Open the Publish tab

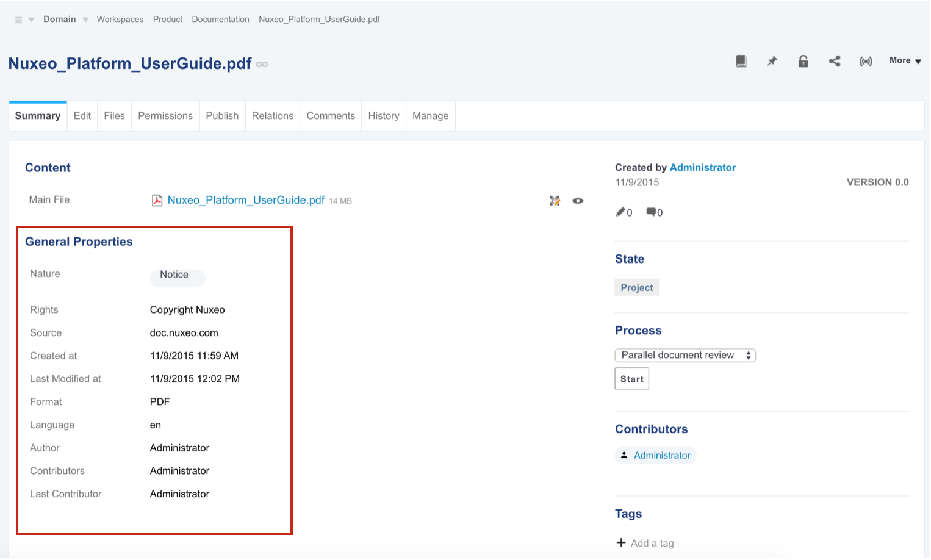[x=222, y=116]
